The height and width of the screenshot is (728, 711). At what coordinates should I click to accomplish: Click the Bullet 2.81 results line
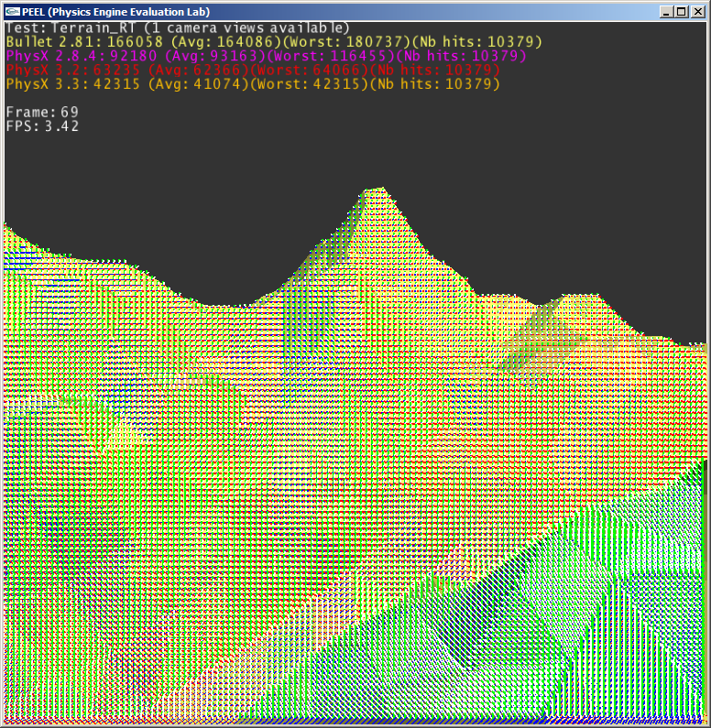pyautogui.click(x=274, y=42)
